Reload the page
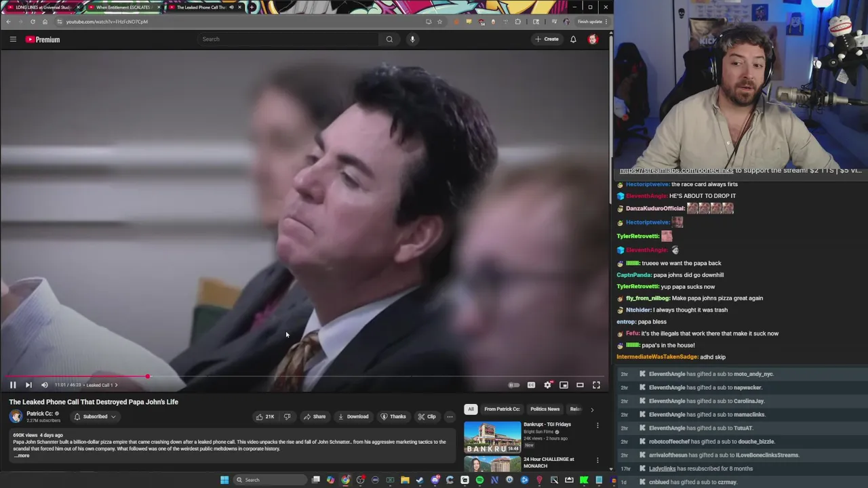868x488 pixels. click(x=33, y=22)
